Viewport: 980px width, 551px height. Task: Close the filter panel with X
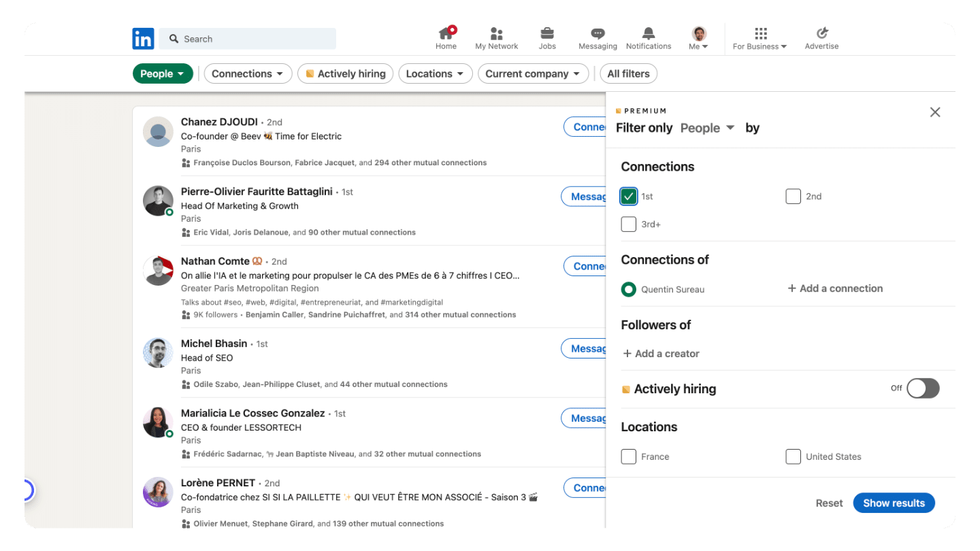(x=935, y=112)
